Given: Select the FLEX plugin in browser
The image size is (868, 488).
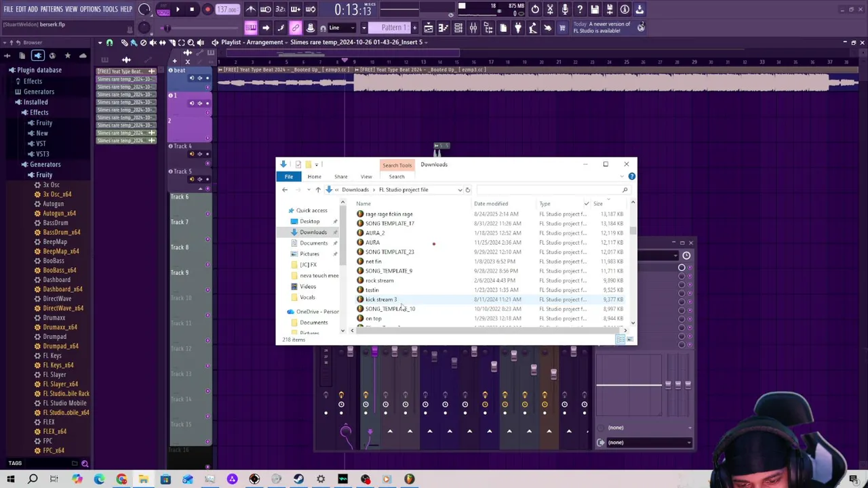Looking at the screenshot, I should tap(48, 422).
